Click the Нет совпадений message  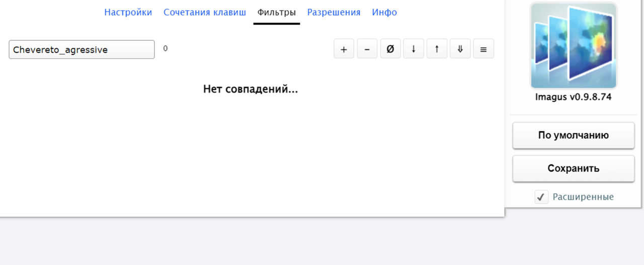[251, 90]
